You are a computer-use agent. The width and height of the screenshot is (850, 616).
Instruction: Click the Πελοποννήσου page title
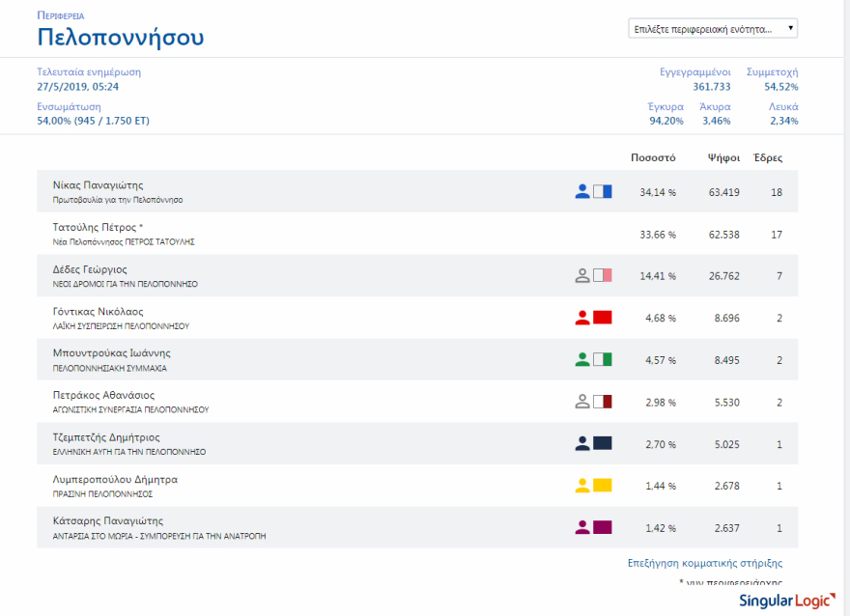[x=121, y=39]
